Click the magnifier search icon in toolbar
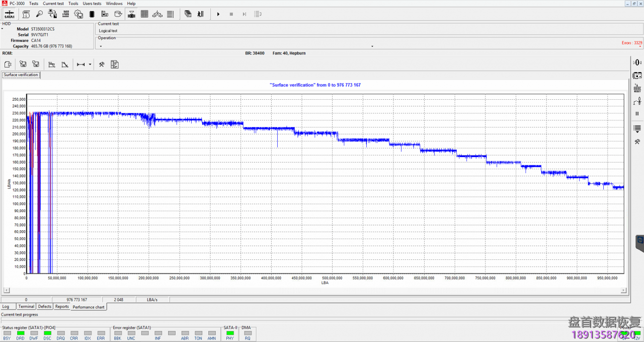 tap(39, 14)
